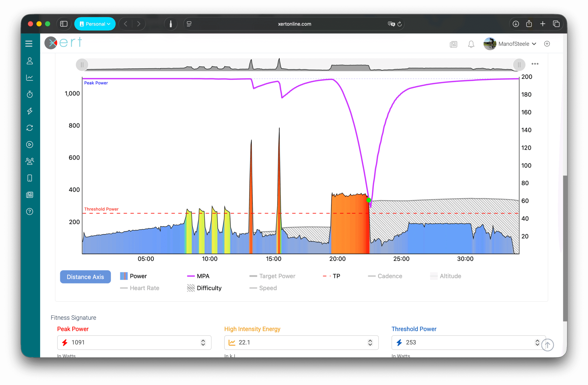
Task: Toggle the TP series in legend
Action: (x=331, y=276)
